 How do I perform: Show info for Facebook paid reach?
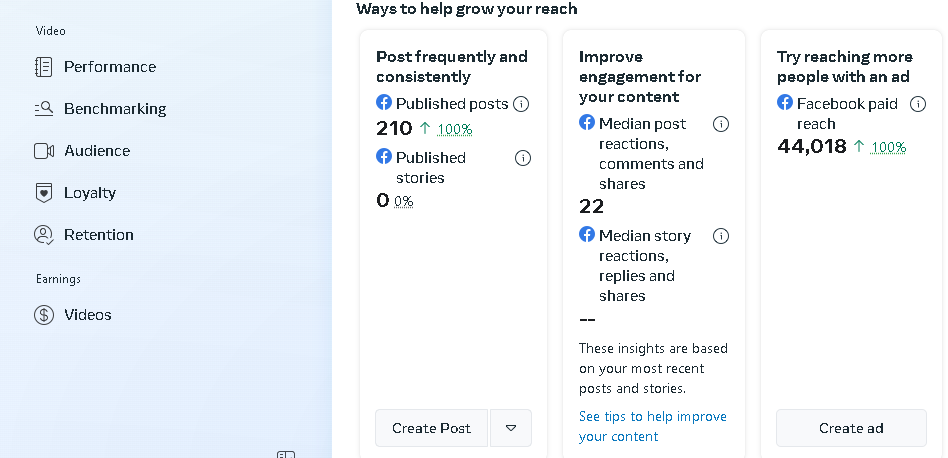[x=917, y=104]
